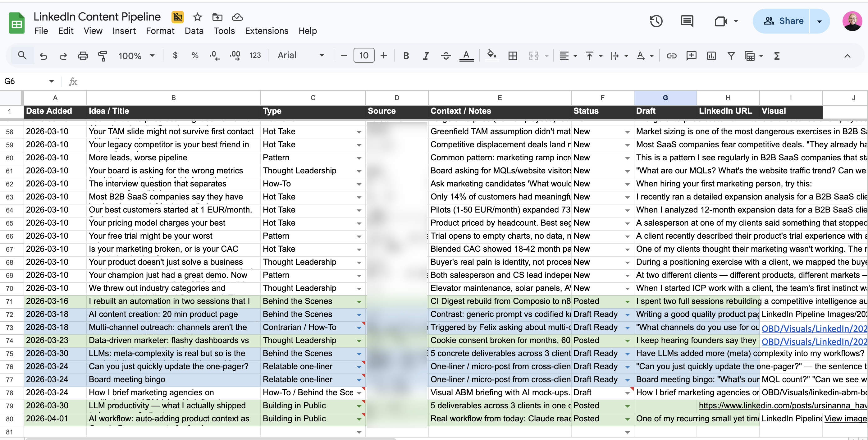Format value as currency
This screenshot has height=440, width=868.
(175, 56)
